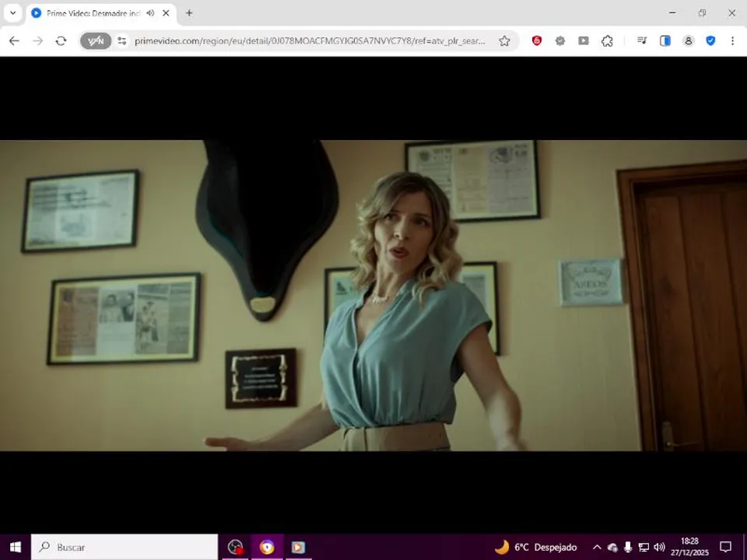This screenshot has height=560, width=747.
Task: Open the microphone tray icon
Action: pyautogui.click(x=628, y=547)
